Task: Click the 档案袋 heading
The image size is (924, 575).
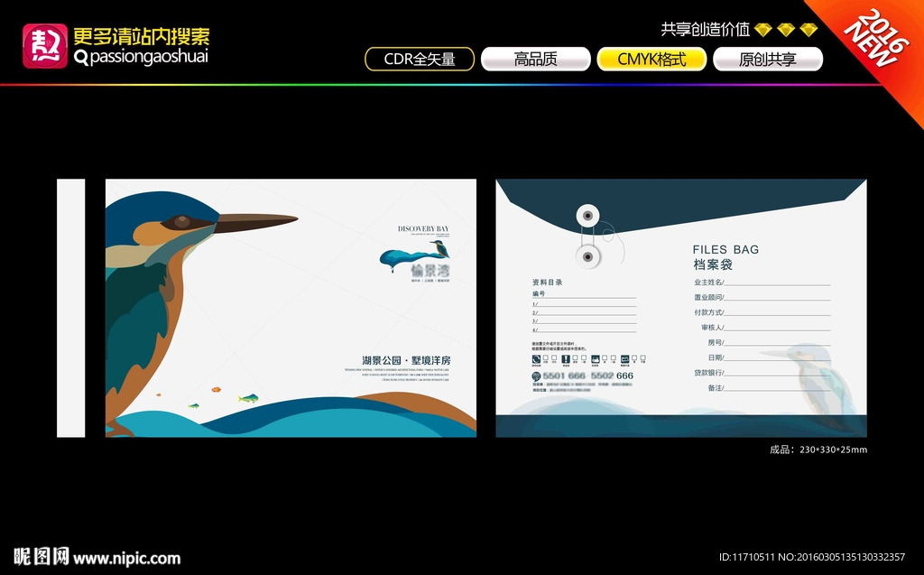Action: tap(713, 264)
